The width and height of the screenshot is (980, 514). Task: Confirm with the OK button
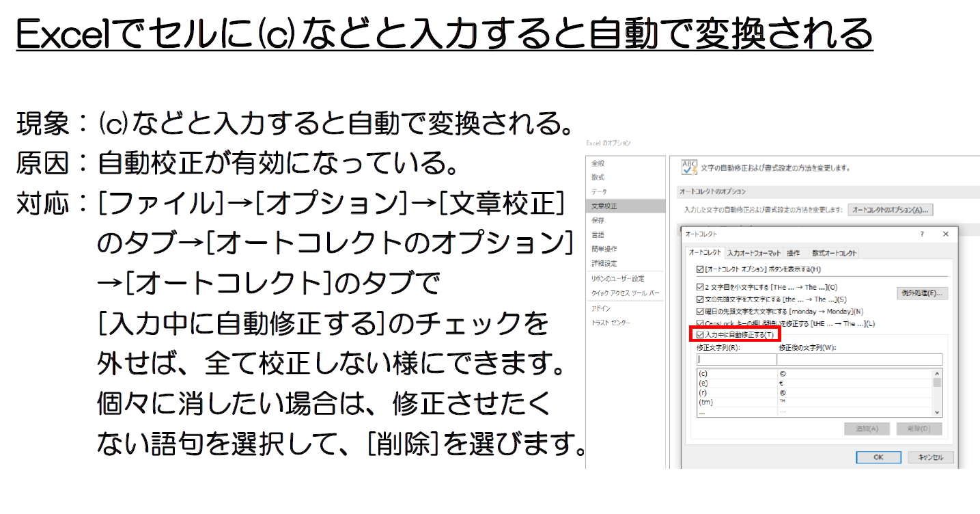click(x=878, y=457)
